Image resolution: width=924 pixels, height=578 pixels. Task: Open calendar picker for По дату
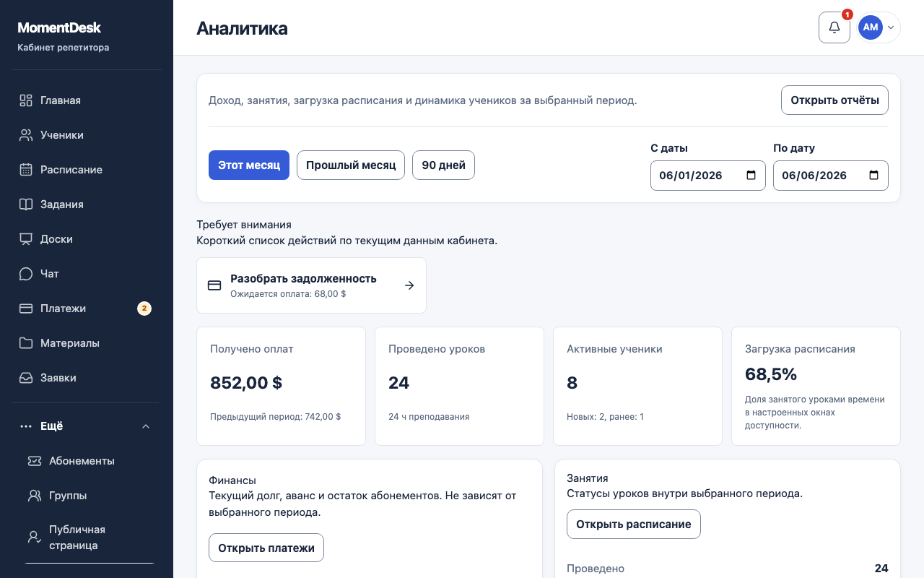pos(873,176)
